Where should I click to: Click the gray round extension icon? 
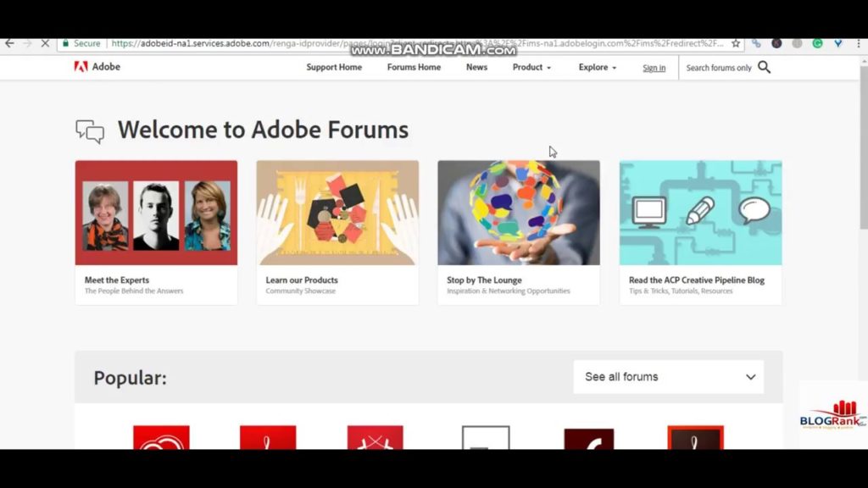coord(797,43)
